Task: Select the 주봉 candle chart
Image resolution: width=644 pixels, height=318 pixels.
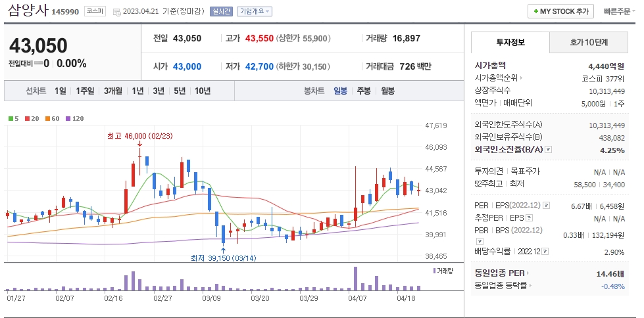Action: point(364,91)
